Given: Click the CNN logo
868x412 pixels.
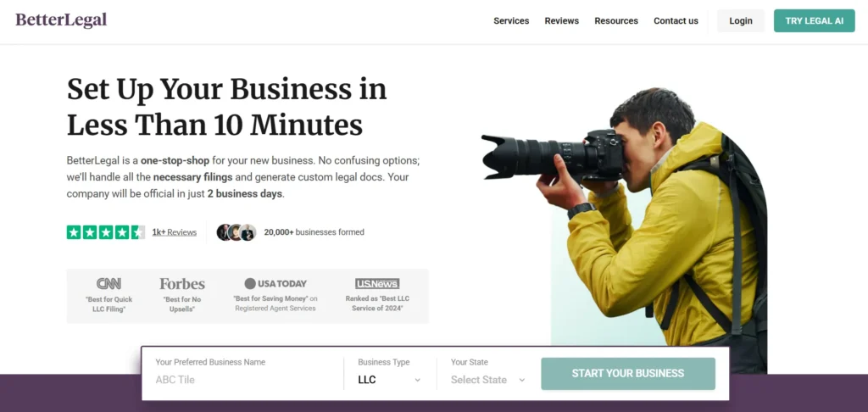Looking at the screenshot, I should click(108, 284).
